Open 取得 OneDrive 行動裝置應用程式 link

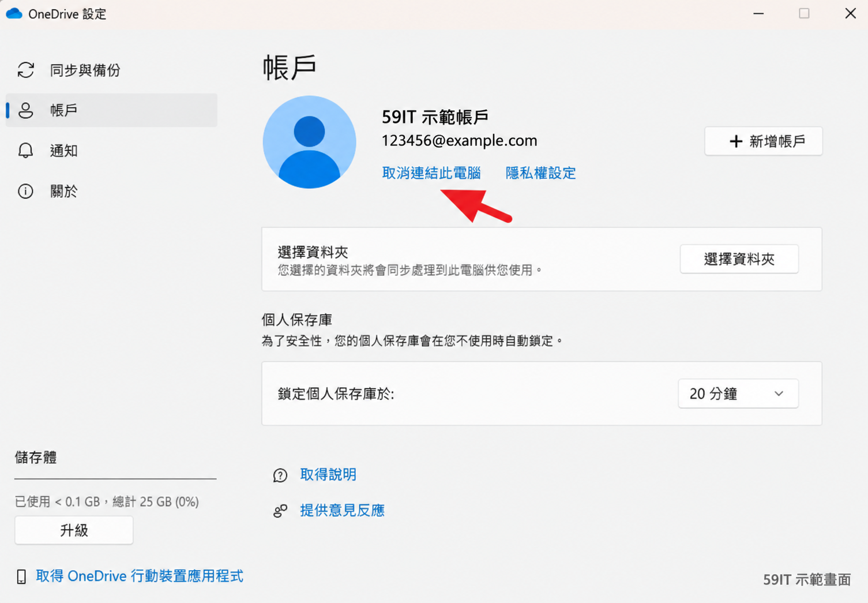point(140,576)
